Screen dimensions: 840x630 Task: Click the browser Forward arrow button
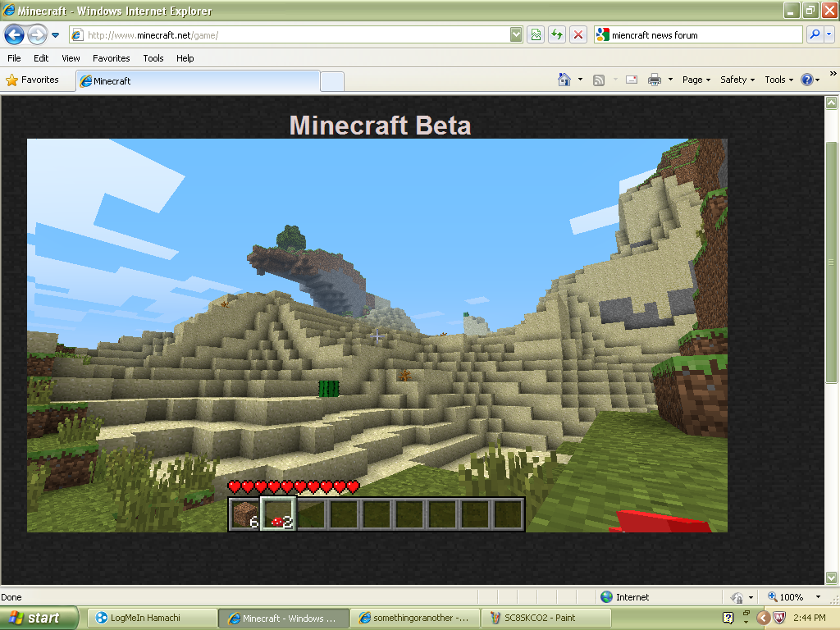(x=36, y=35)
